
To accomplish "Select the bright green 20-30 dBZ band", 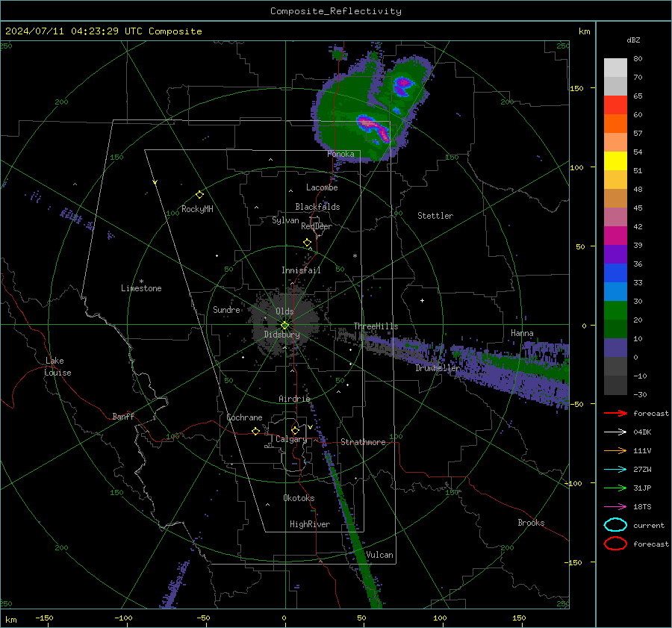I will click(x=615, y=311).
